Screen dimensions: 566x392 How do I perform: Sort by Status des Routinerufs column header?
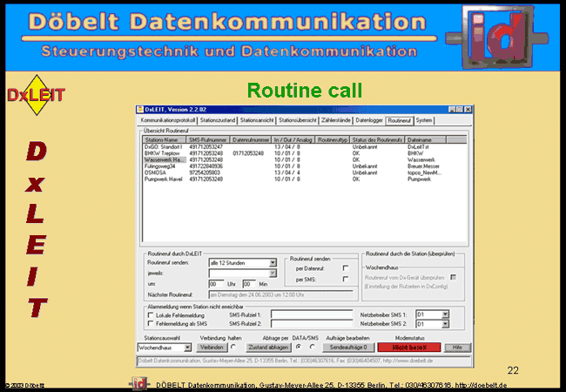click(377, 139)
